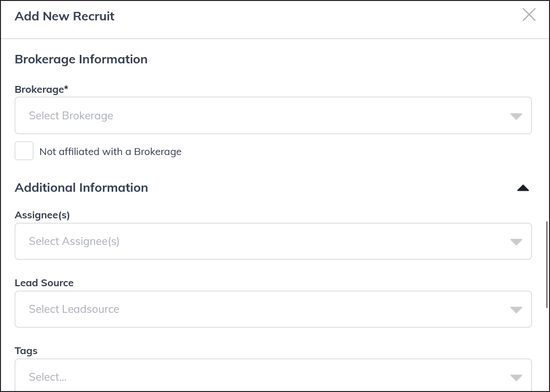Click the Tags field chevron icon
This screenshot has width=550, height=392.
515,377
